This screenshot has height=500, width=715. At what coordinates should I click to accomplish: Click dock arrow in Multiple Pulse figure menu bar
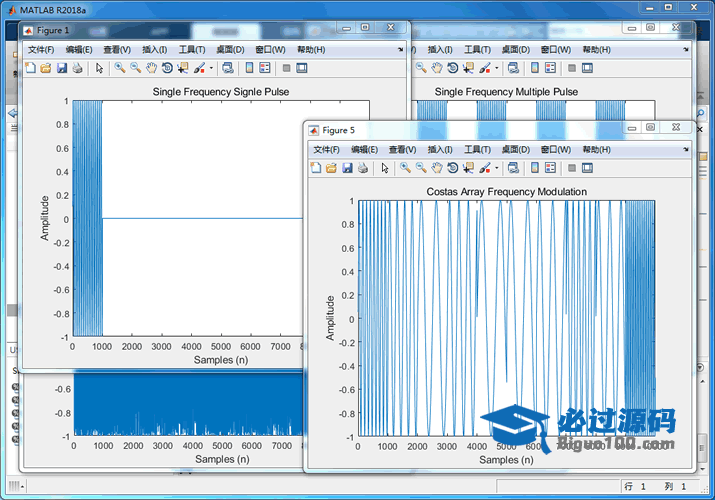tap(686, 49)
